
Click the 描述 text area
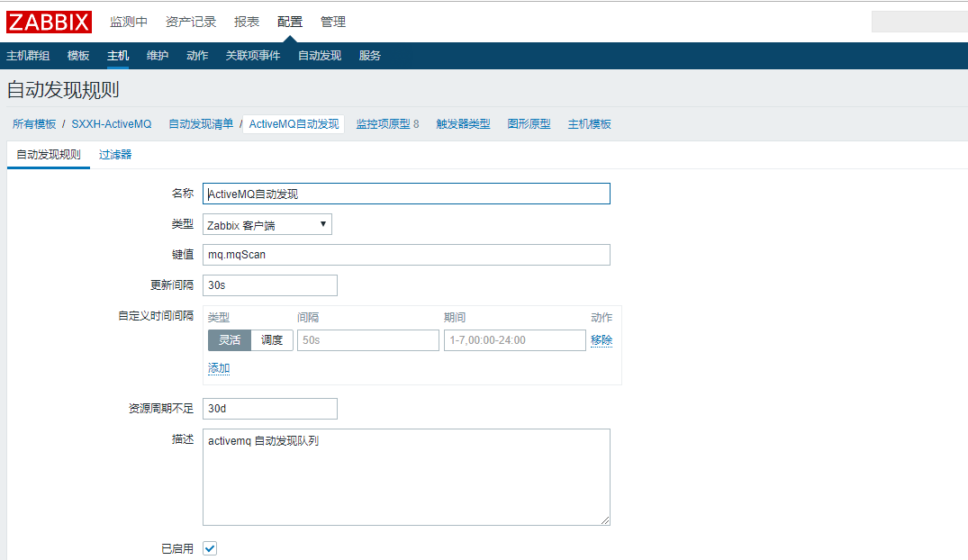[406, 477]
